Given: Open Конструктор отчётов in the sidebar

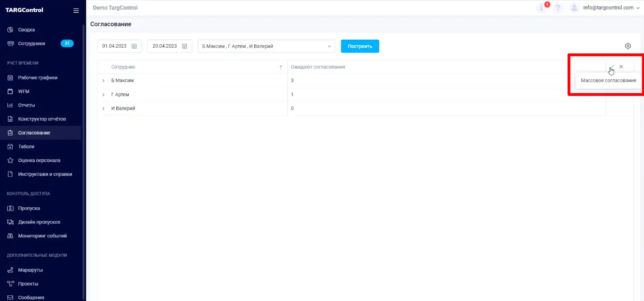Looking at the screenshot, I should click(42, 119).
